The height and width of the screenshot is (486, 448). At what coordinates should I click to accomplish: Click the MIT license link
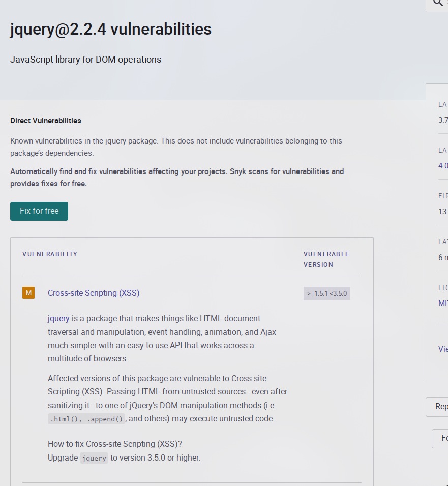[443, 303]
